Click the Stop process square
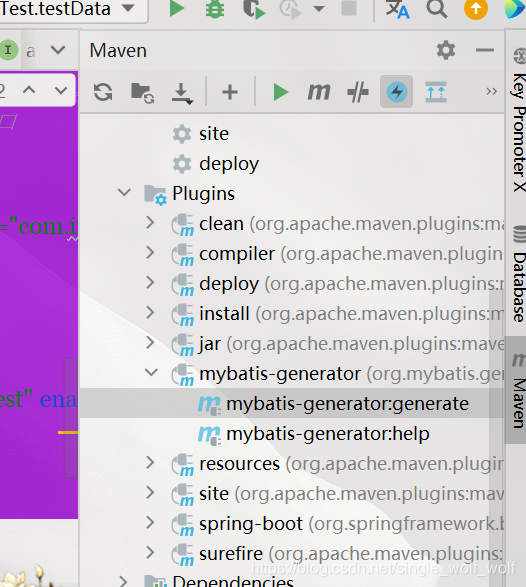Screen dimensions: 526x587 349,7
